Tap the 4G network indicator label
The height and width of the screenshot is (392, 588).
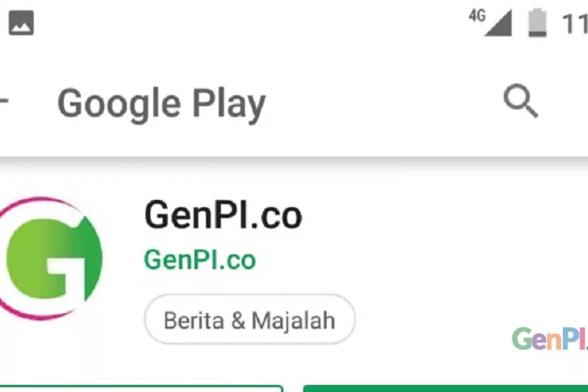[477, 15]
